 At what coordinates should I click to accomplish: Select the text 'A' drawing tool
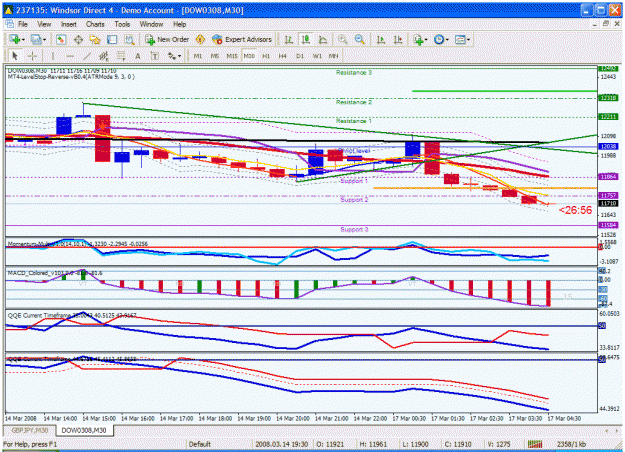click(138, 56)
